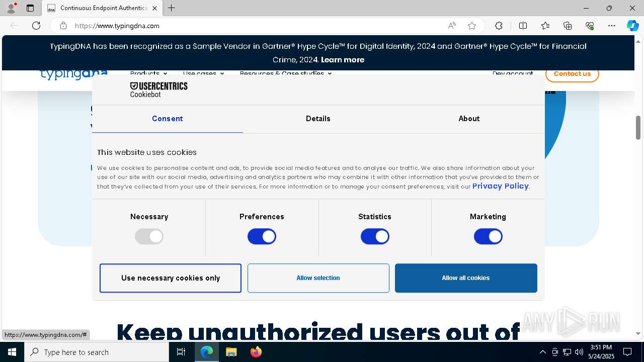Open the Copilot sidebar icon

(632, 26)
